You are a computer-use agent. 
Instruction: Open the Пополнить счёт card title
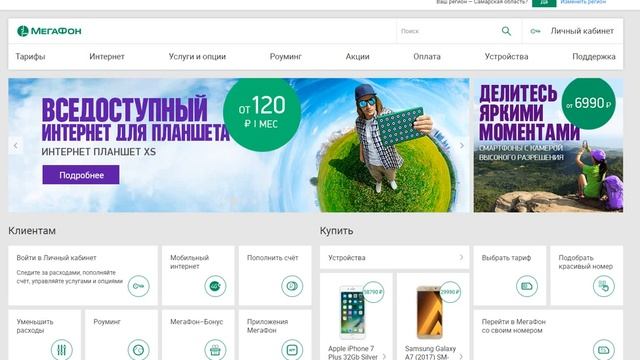[x=273, y=258]
